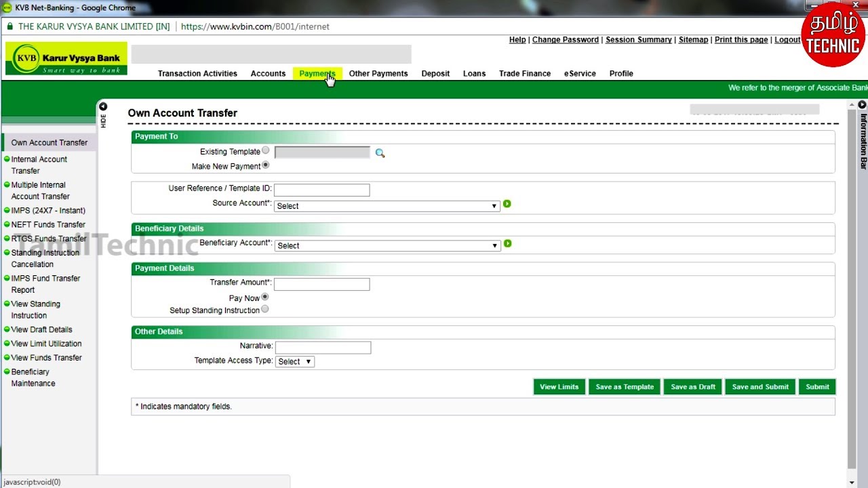The height and width of the screenshot is (488, 868).
Task: Open the Transaction Activities menu
Action: [x=197, y=74]
